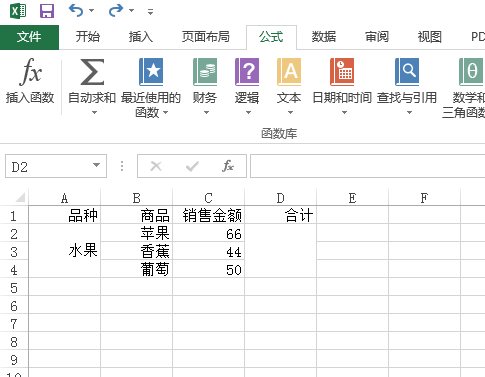Open the 财务 functions book icon

(x=205, y=72)
